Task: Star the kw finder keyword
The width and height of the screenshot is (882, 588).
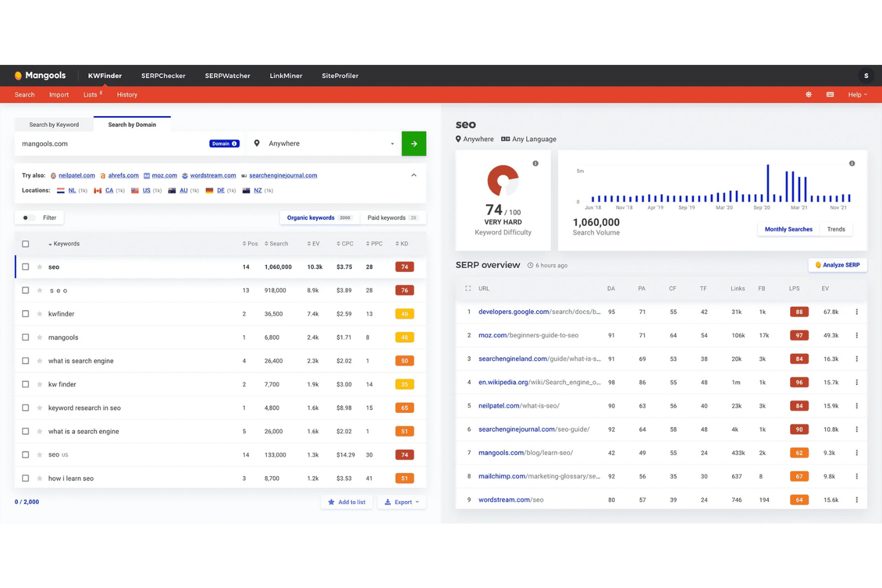Action: coord(40,384)
